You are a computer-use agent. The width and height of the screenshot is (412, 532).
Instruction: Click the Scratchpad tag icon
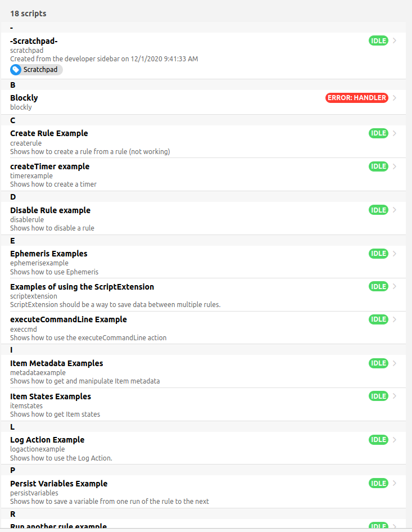point(16,70)
